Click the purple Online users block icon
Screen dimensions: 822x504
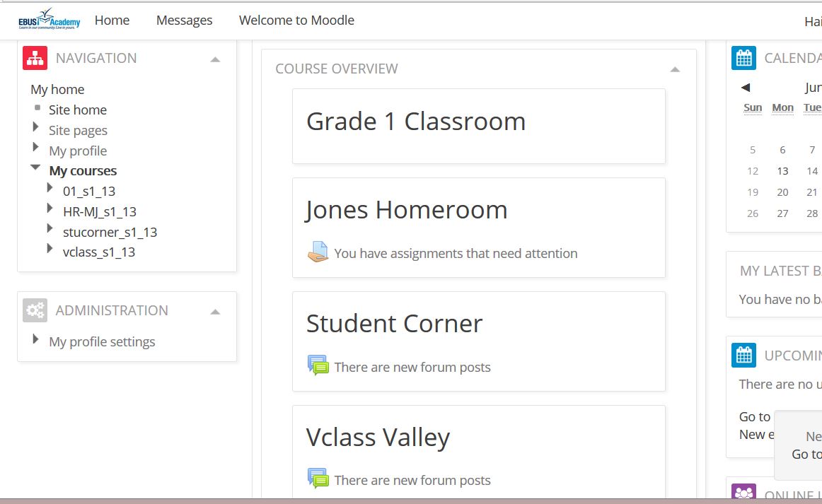[x=744, y=491]
